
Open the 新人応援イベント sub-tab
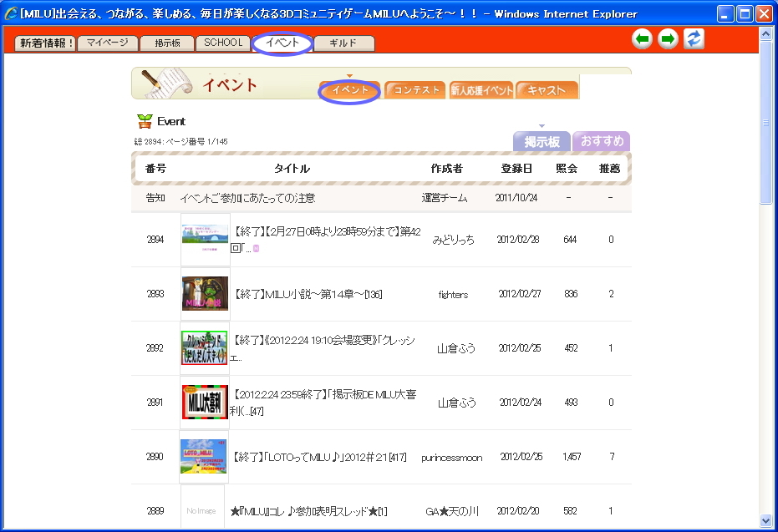pyautogui.click(x=481, y=90)
